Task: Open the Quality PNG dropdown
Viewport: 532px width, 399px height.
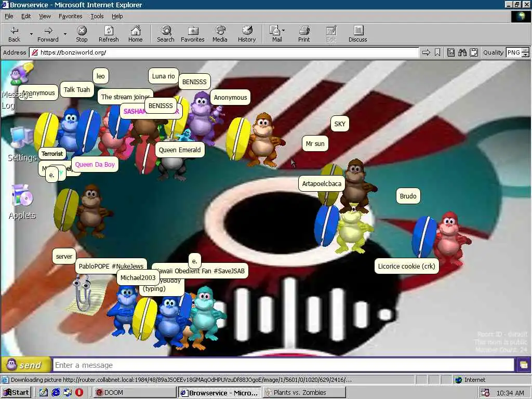Action: tap(517, 52)
